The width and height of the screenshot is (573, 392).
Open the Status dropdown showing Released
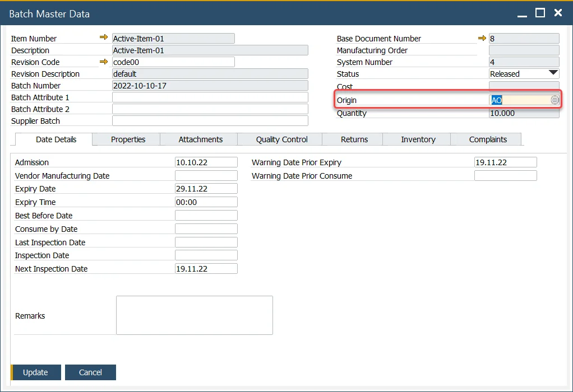[554, 73]
